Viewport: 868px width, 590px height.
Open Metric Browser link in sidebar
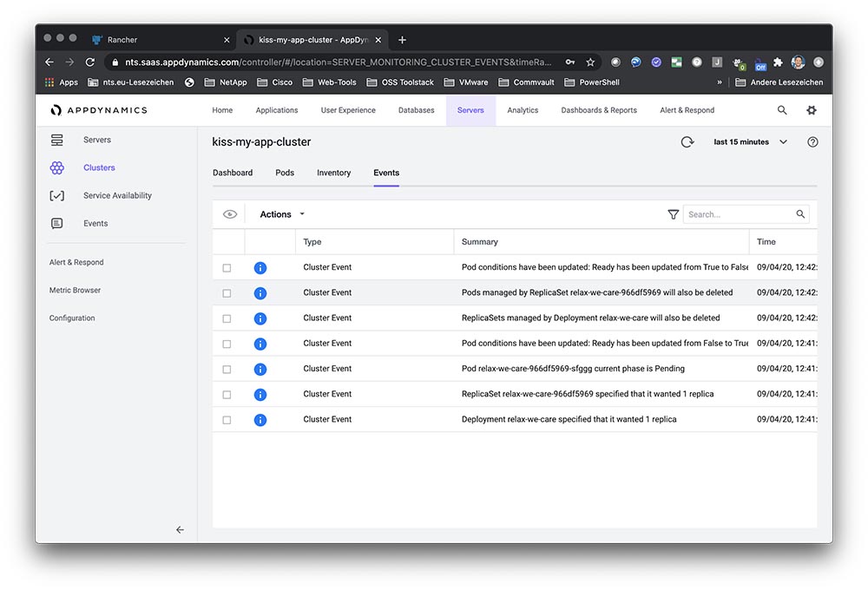75,291
